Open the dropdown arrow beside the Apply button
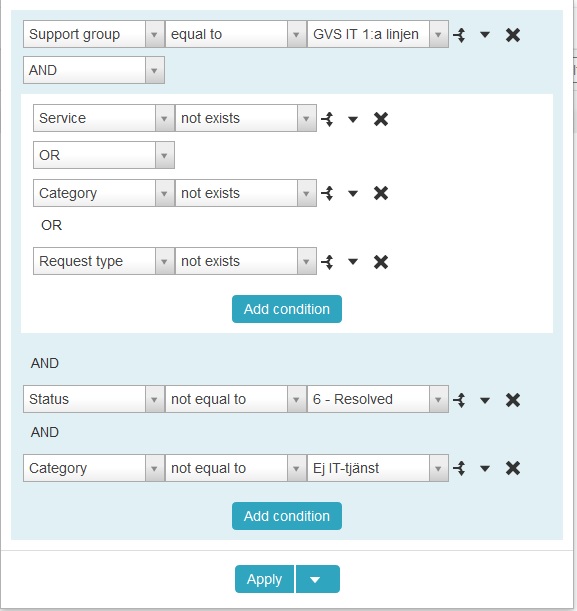This screenshot has width=577, height=611. [318, 579]
